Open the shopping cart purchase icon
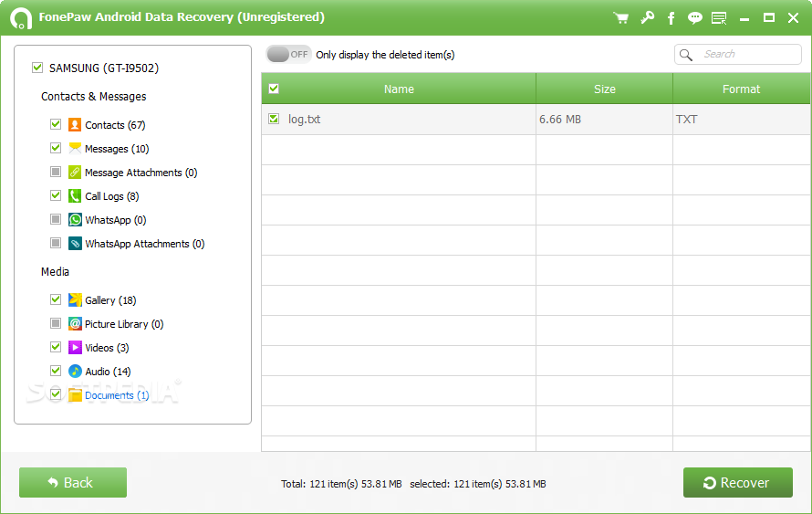 [x=621, y=18]
